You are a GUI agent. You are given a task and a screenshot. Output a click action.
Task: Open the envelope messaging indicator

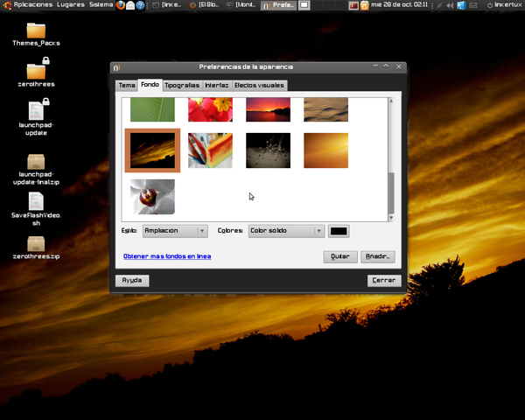click(x=473, y=5)
